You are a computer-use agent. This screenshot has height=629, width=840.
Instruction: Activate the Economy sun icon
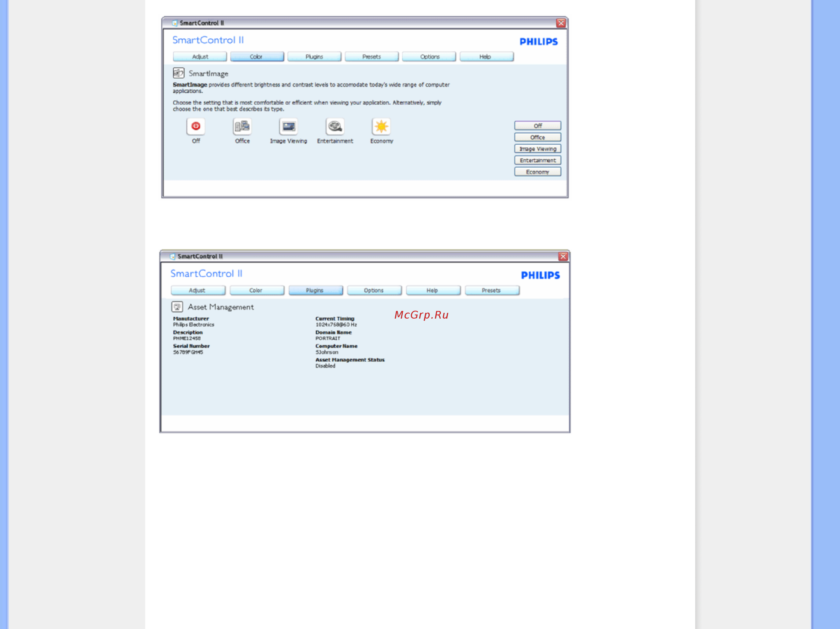tap(381, 126)
